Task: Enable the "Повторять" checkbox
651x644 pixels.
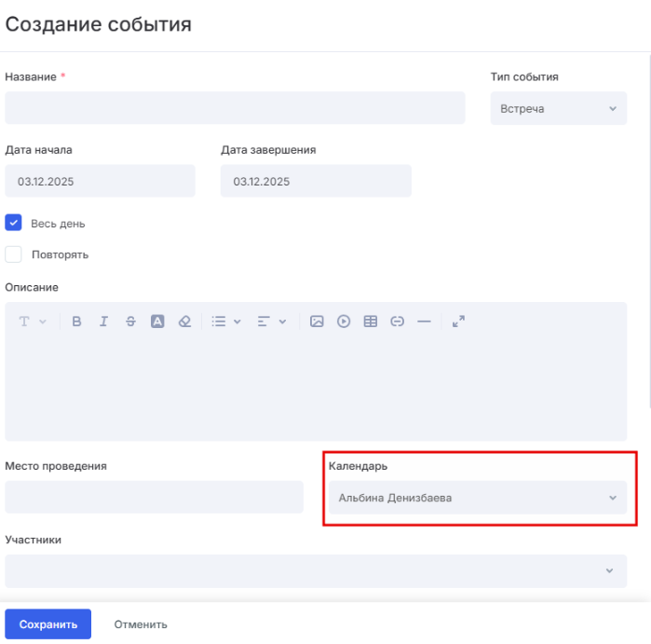Action: click(x=14, y=254)
